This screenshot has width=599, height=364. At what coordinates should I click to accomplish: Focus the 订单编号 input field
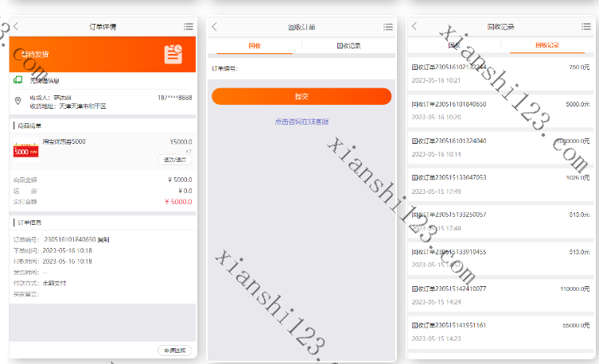[301, 68]
